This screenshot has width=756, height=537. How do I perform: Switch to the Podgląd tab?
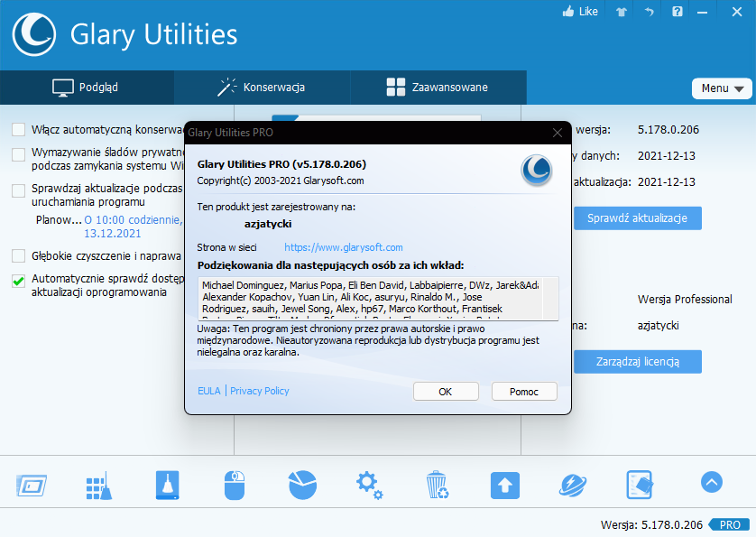87,88
